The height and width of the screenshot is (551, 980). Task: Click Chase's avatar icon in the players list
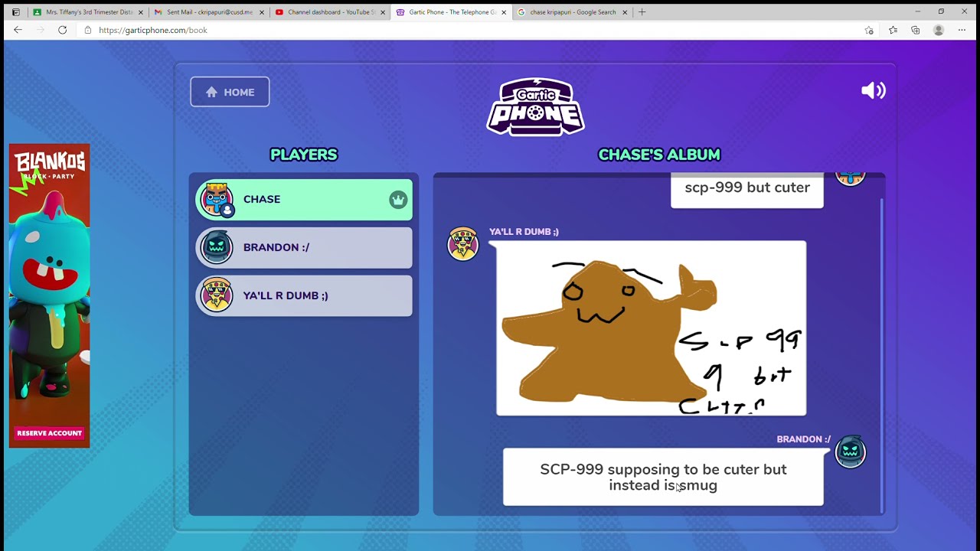click(x=217, y=200)
